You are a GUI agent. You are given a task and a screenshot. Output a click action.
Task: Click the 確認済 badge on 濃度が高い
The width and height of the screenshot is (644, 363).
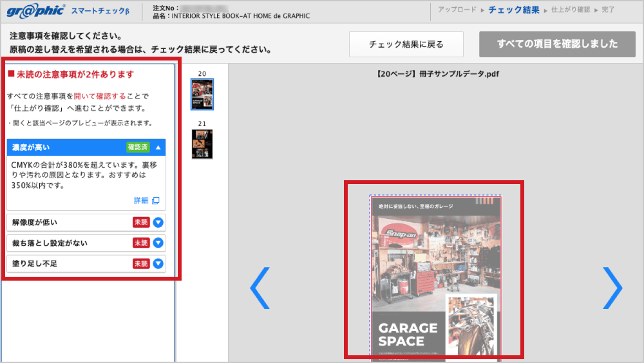point(138,147)
